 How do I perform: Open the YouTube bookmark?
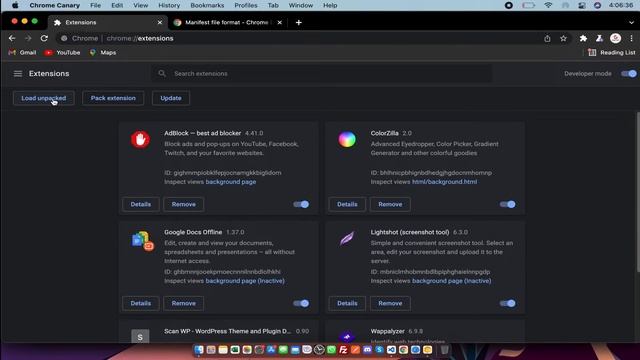pyautogui.click(x=62, y=52)
